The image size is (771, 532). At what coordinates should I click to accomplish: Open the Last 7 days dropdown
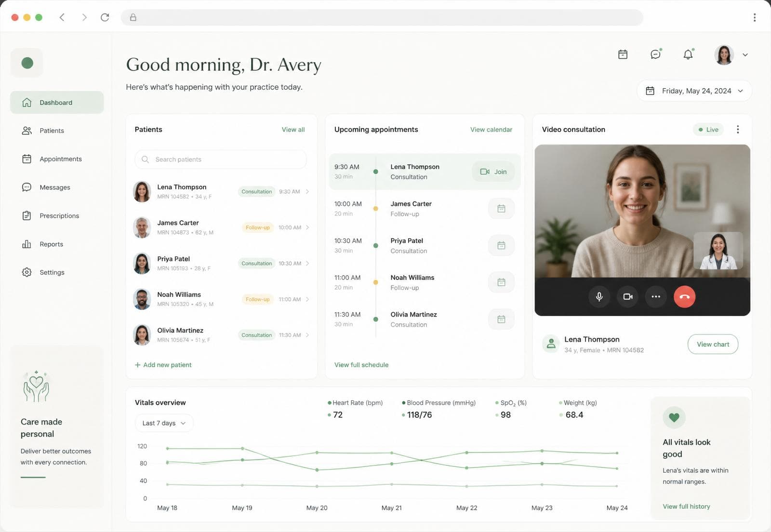[x=164, y=423]
